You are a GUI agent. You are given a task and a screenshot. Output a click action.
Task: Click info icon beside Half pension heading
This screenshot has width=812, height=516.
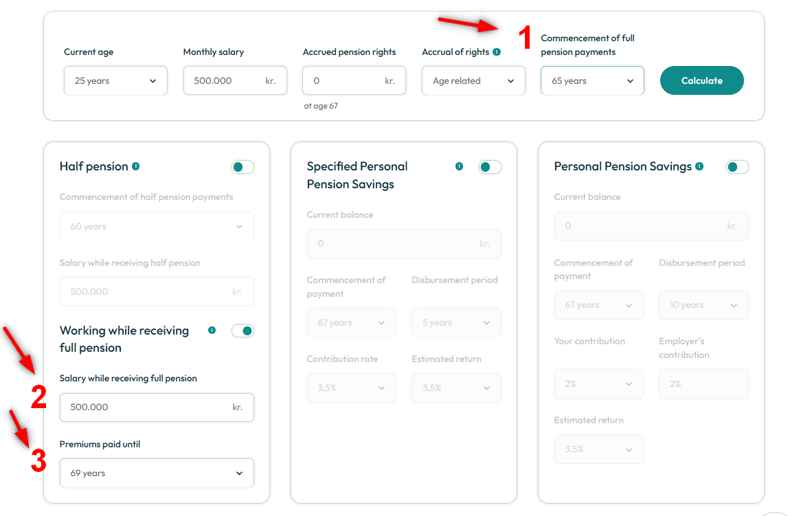[136, 166]
